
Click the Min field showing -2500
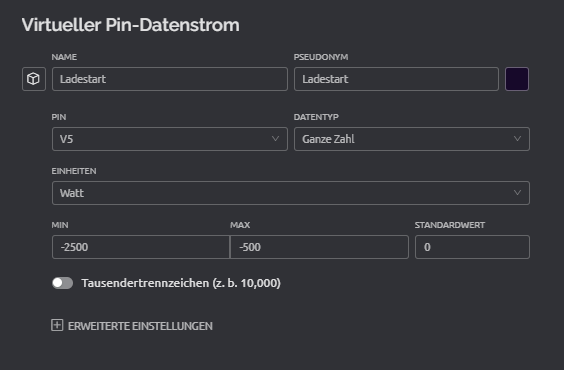coord(141,247)
